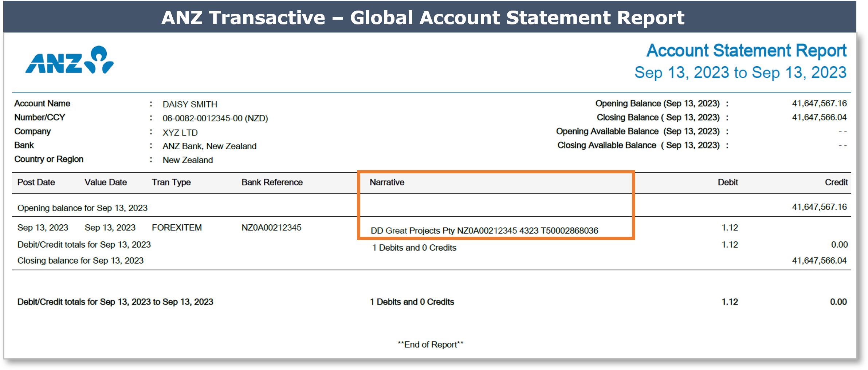Click the 1.12 debit amount in transaction row
Image resolution: width=868 pixels, height=370 pixels.
pyautogui.click(x=730, y=228)
